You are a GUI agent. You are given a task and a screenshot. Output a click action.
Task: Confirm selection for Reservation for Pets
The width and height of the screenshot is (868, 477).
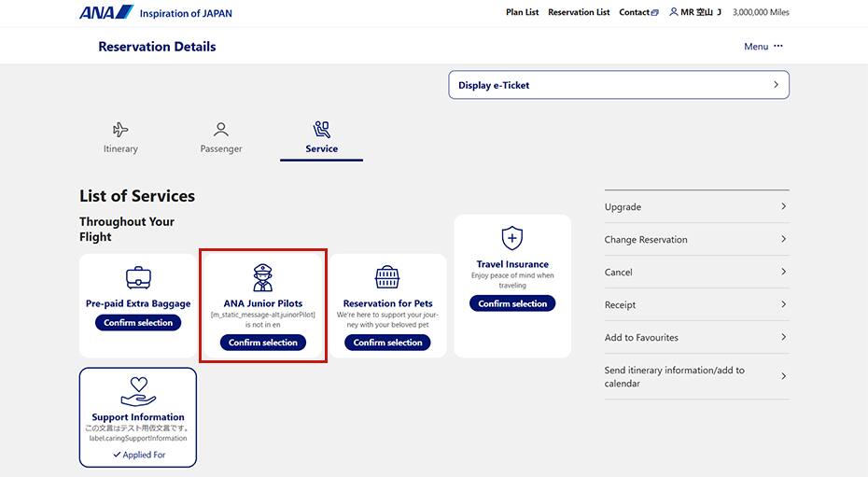[x=387, y=343]
